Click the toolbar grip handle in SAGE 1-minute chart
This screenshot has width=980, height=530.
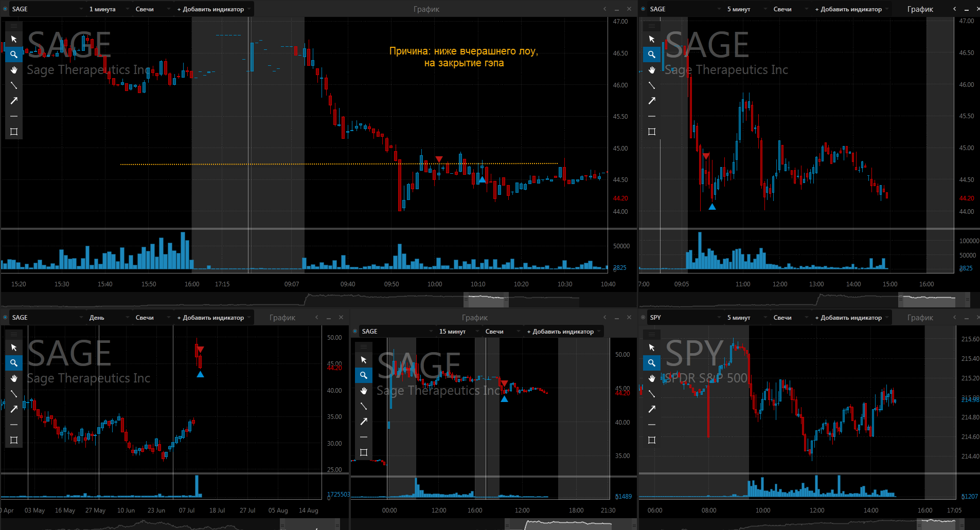(x=14, y=26)
